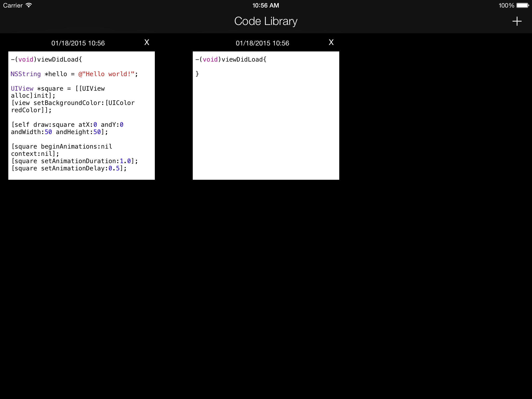Click the setAnimationDelay code line
Screen dimensions: 532x399
tap(69, 168)
